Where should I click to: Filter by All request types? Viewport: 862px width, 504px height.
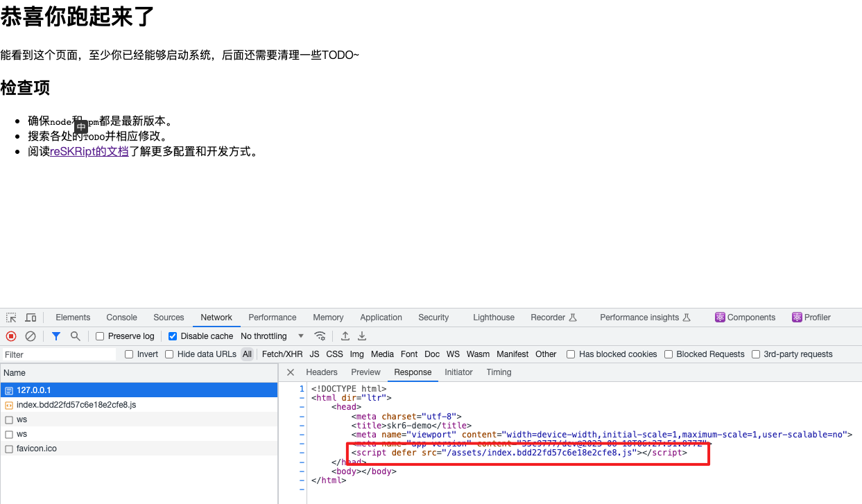pyautogui.click(x=248, y=354)
